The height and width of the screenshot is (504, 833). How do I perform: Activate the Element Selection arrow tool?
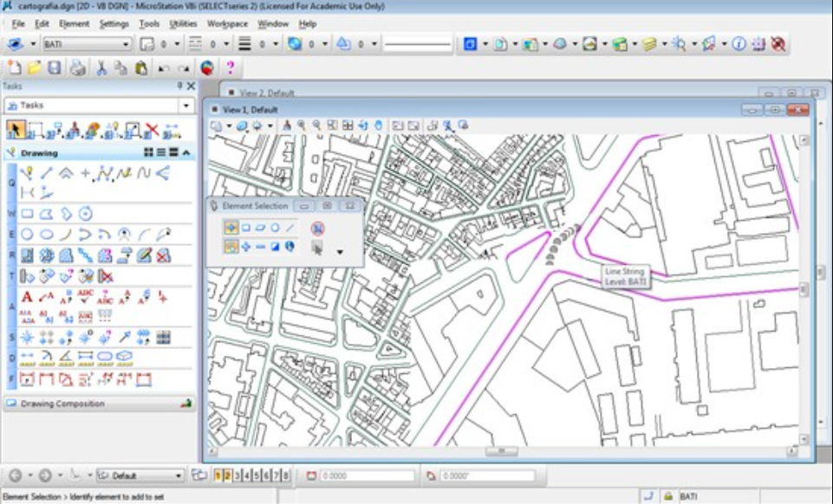[x=16, y=131]
